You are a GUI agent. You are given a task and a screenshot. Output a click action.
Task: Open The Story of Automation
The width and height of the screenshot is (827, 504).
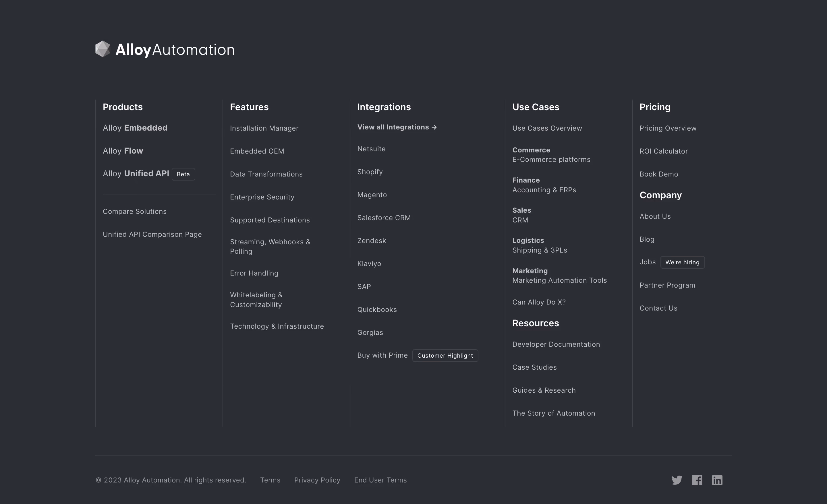(x=554, y=413)
